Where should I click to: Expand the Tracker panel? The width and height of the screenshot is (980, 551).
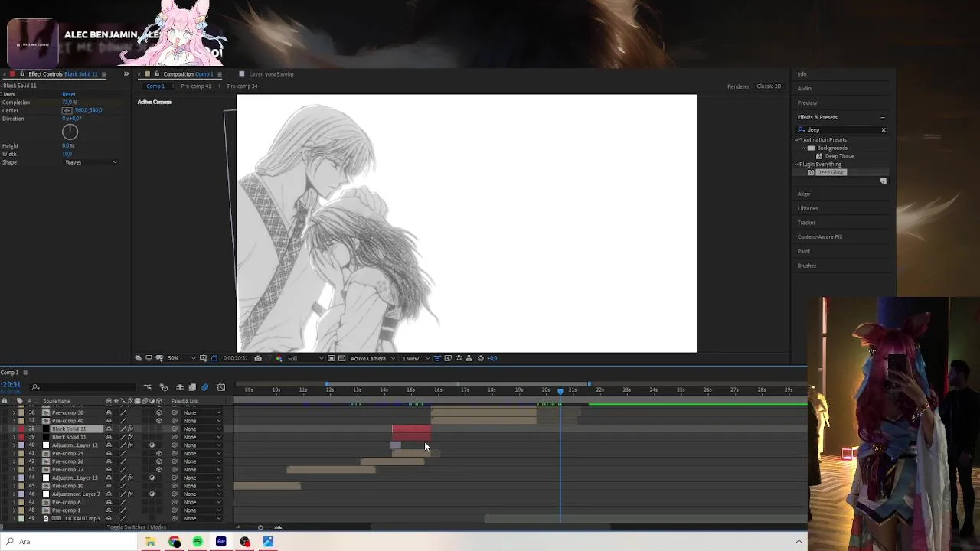806,223
